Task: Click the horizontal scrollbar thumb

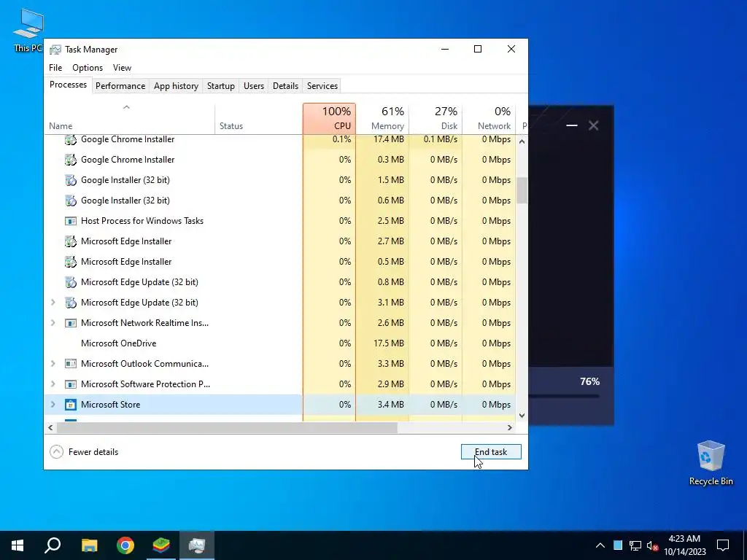Action: [227, 427]
